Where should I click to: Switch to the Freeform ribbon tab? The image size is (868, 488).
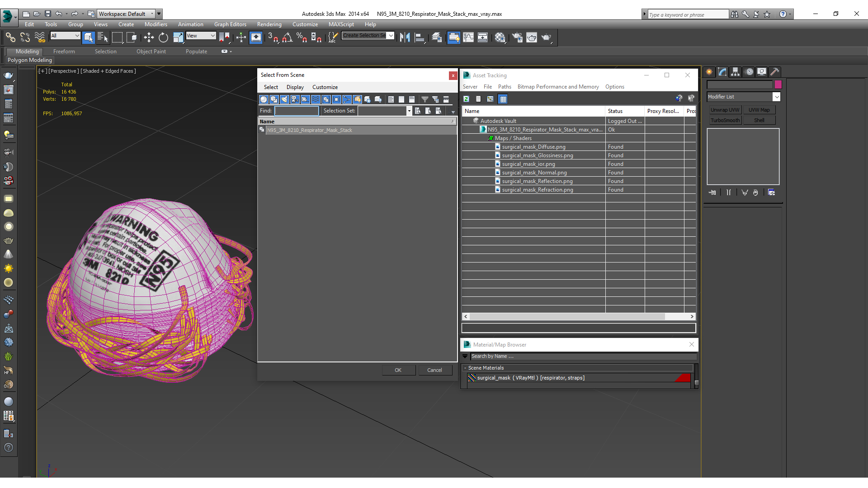(x=64, y=52)
